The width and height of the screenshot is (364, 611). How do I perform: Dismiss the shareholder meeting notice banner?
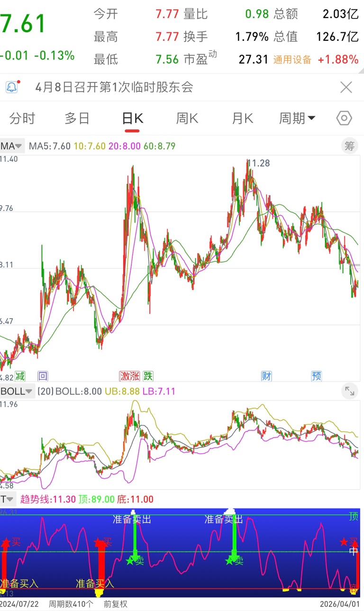pyautogui.click(x=346, y=87)
